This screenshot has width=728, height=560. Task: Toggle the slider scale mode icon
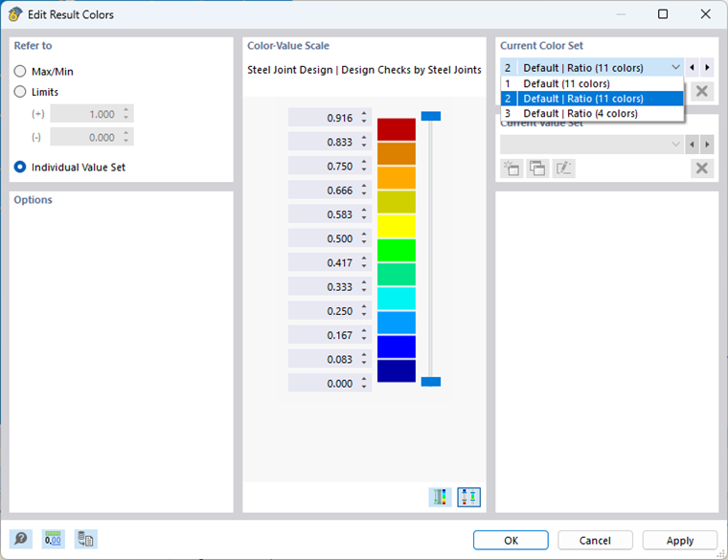click(469, 498)
